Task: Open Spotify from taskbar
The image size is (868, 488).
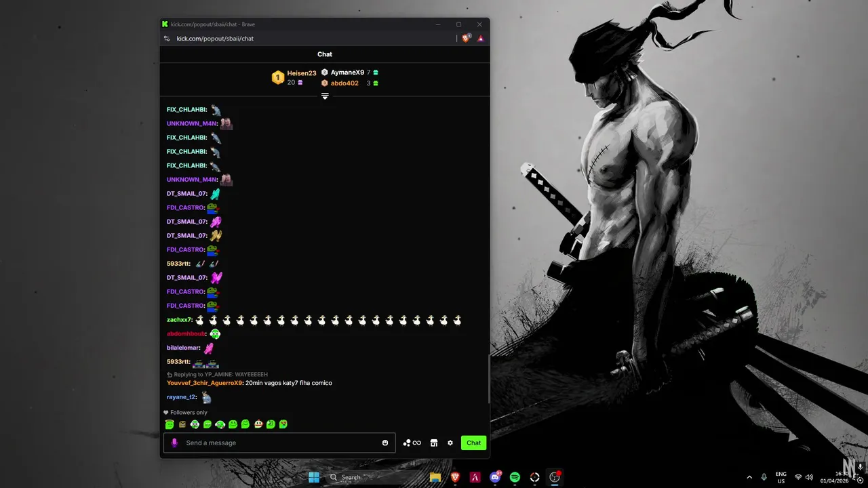Action: click(515, 477)
